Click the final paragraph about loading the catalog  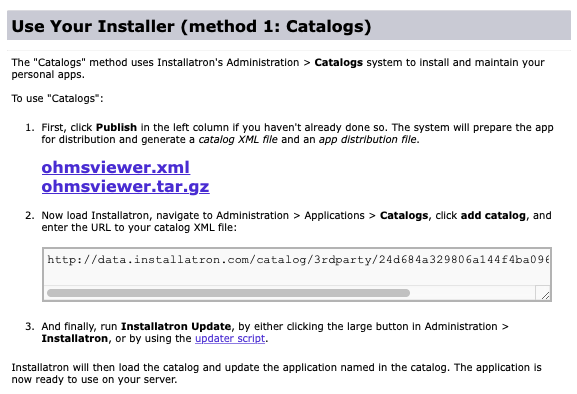[x=276, y=373]
